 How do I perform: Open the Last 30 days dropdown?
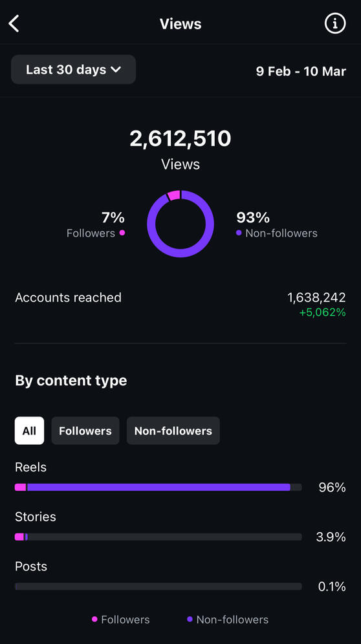point(74,69)
